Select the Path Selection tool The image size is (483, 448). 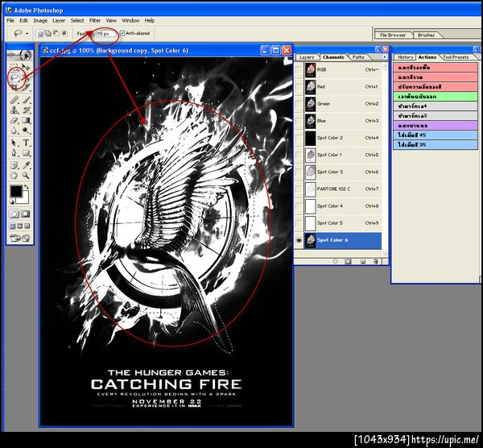click(14, 143)
